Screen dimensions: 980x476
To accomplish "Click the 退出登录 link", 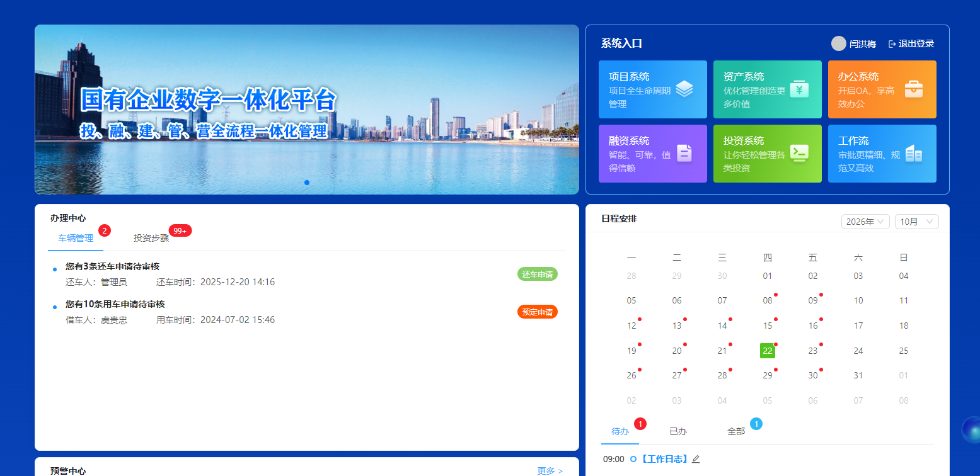I will click(916, 44).
